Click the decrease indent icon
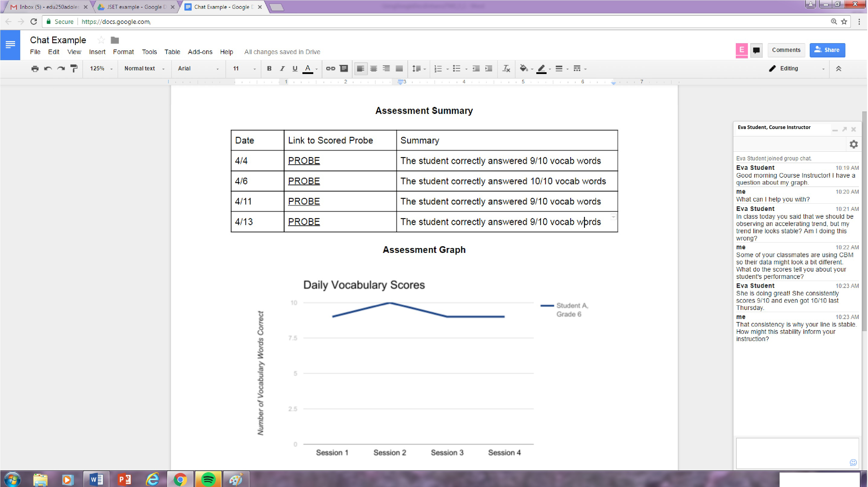Image resolution: width=868 pixels, height=487 pixels. [x=476, y=69]
